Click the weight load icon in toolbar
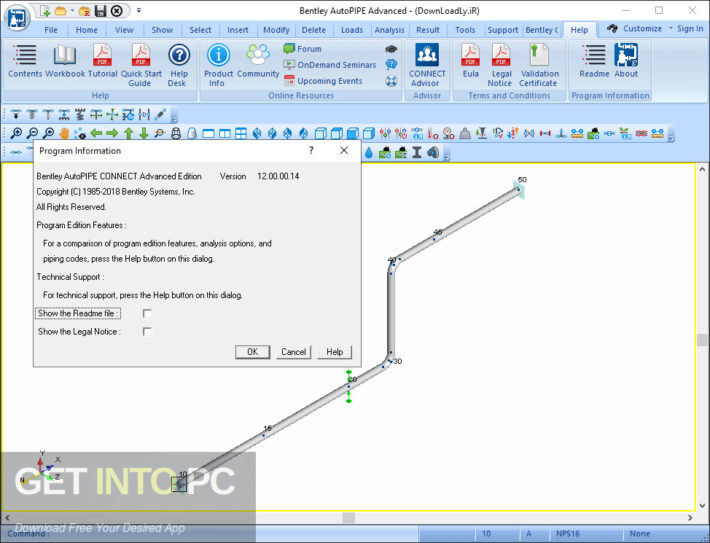 (465, 133)
